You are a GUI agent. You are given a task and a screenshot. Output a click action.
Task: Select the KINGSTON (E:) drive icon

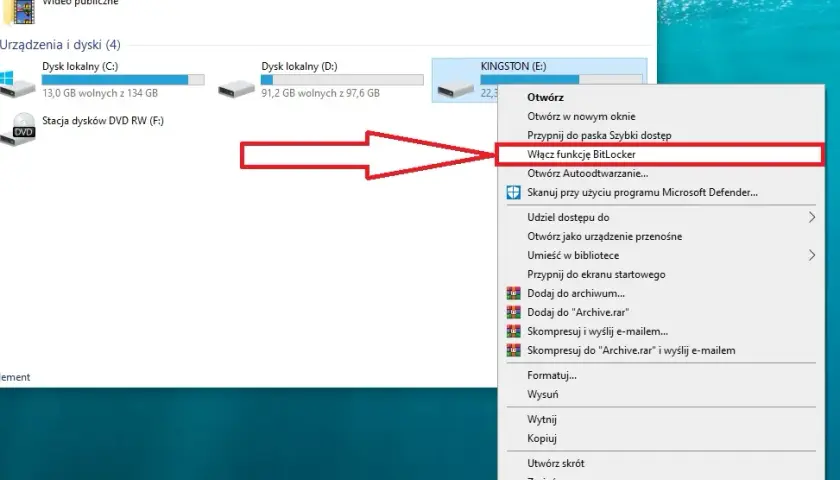coord(455,88)
